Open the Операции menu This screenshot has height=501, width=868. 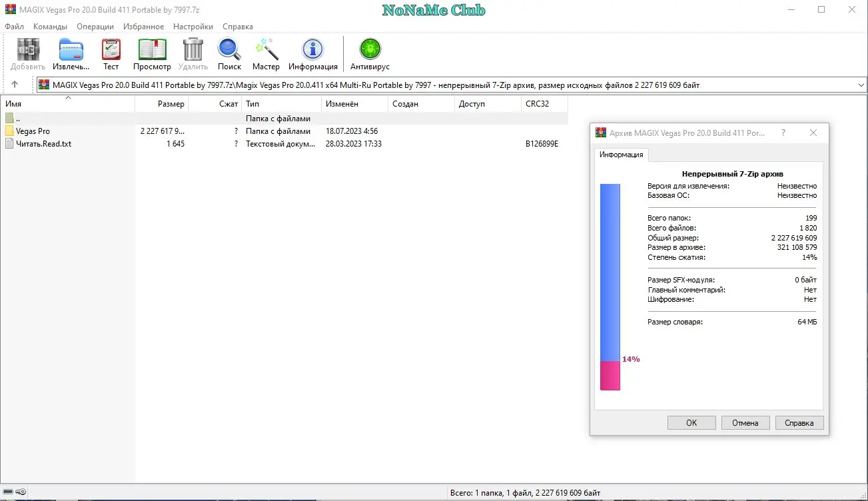[95, 27]
